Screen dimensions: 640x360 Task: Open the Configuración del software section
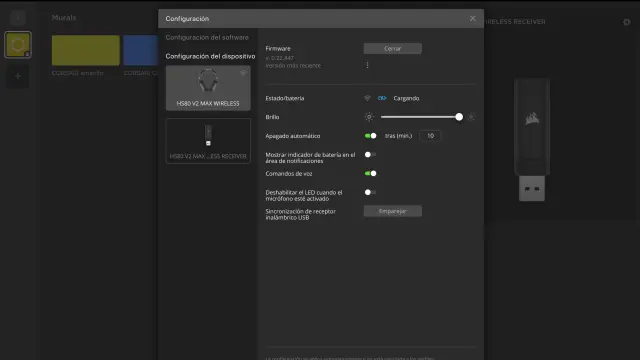(207, 37)
